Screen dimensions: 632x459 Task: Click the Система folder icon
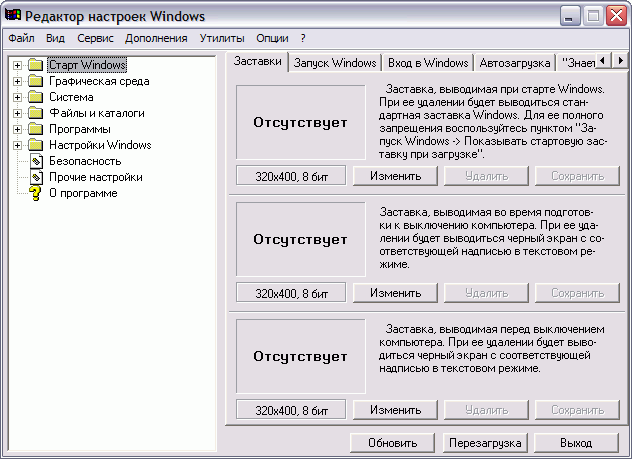coord(35,97)
